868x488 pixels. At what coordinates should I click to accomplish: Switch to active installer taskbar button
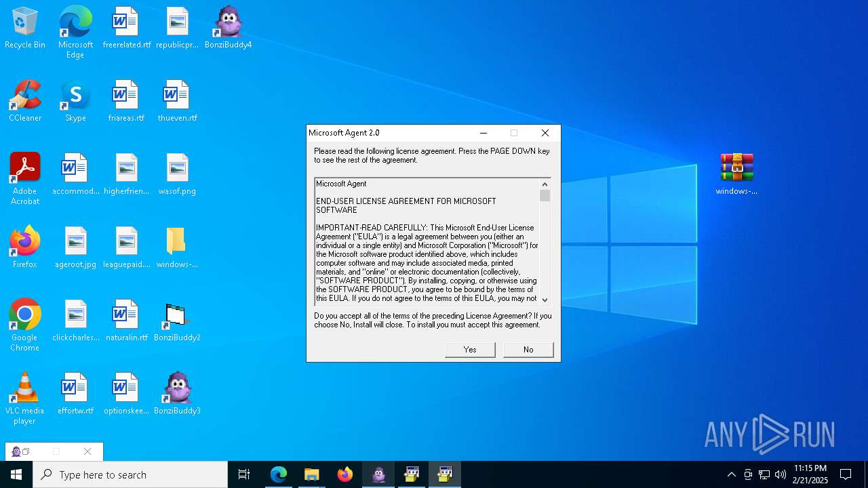(445, 474)
